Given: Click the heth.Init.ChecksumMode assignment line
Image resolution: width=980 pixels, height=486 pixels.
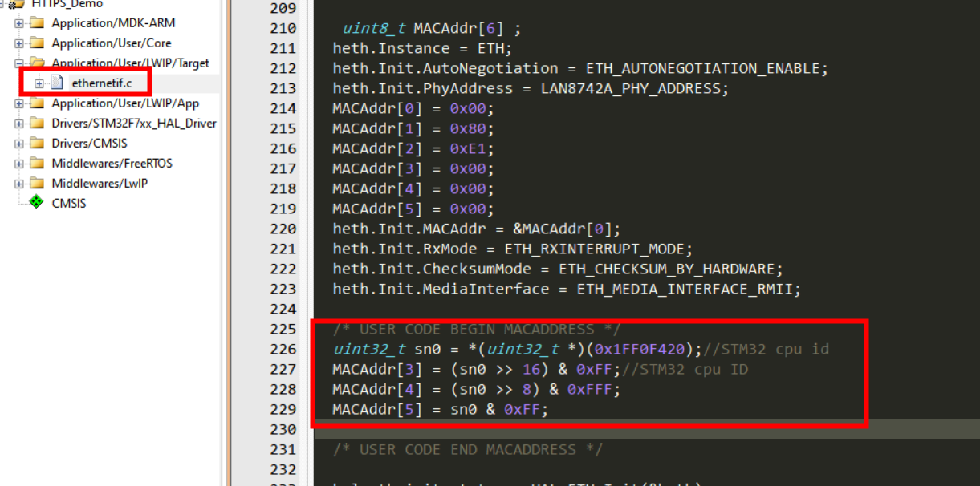Looking at the screenshot, I should click(x=557, y=269).
